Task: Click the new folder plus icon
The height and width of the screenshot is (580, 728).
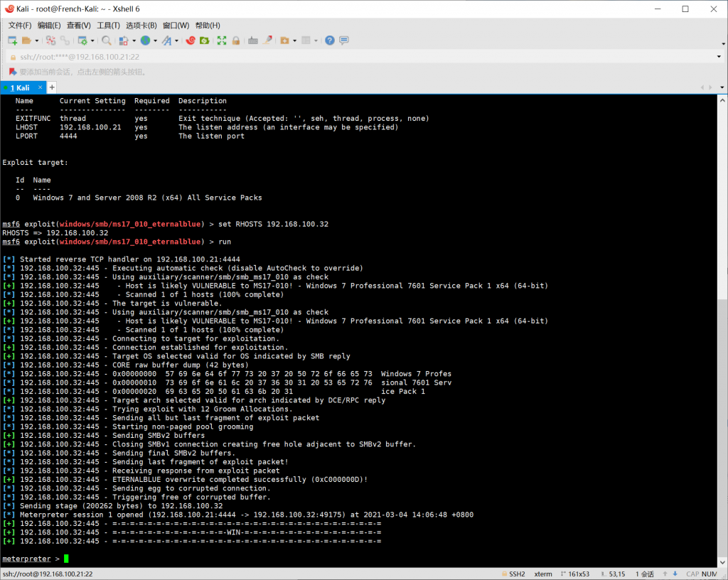Action: 284,41
